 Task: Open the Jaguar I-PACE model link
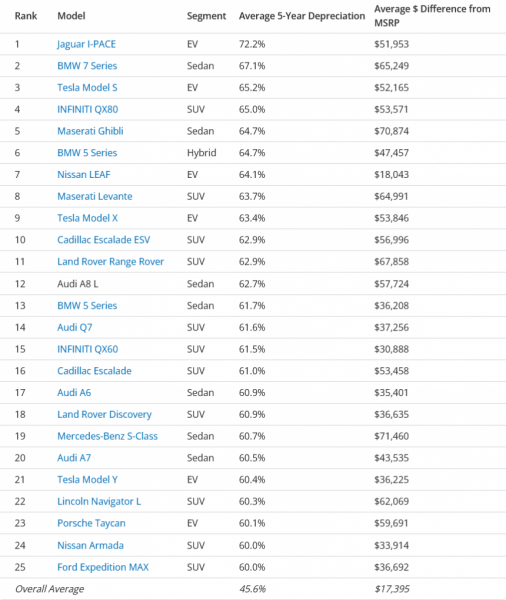pos(87,44)
